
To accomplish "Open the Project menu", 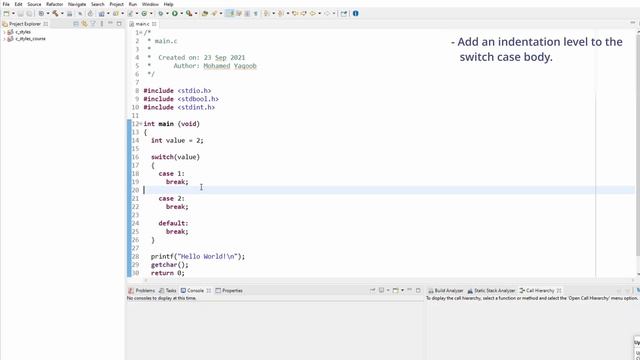I will 116,4.
